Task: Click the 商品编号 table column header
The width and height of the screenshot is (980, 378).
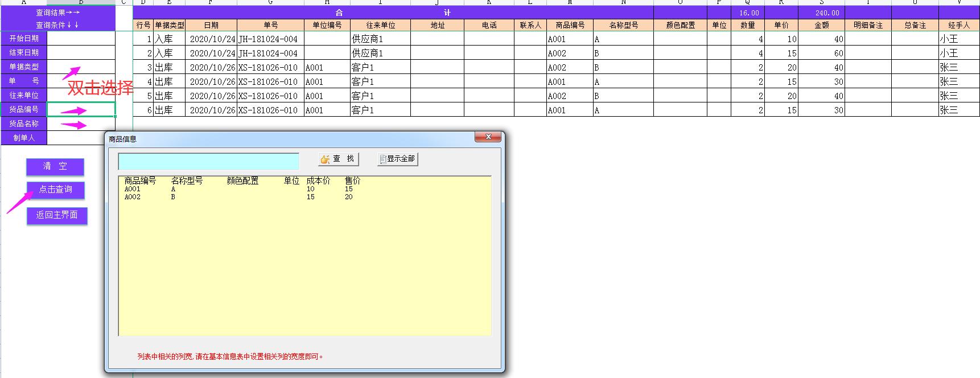Action: point(570,25)
